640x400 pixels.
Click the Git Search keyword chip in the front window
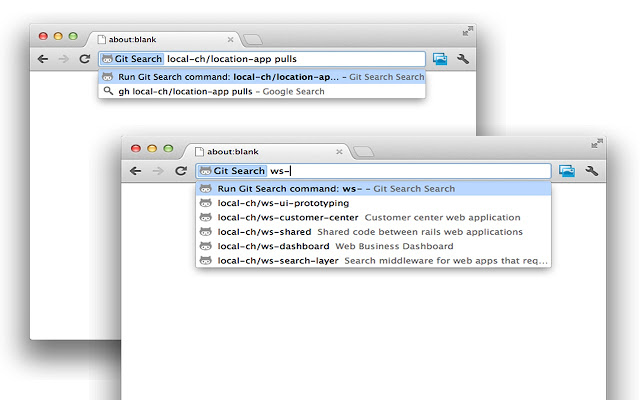click(x=232, y=171)
